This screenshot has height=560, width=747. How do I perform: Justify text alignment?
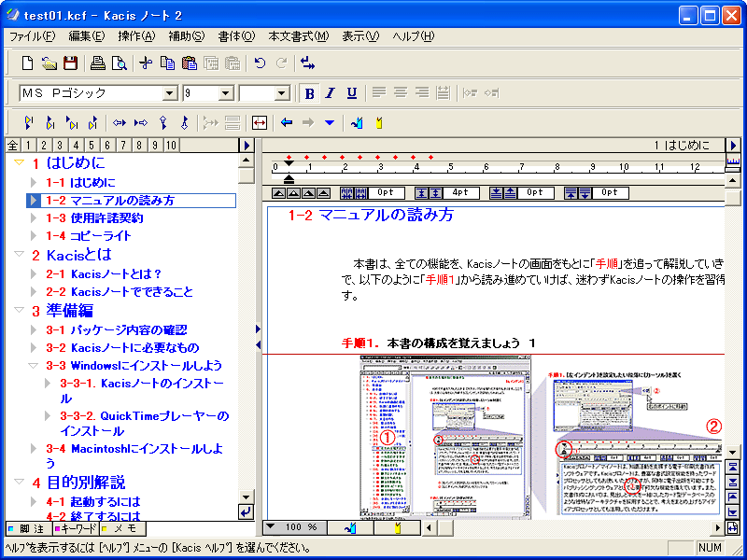coord(443,93)
